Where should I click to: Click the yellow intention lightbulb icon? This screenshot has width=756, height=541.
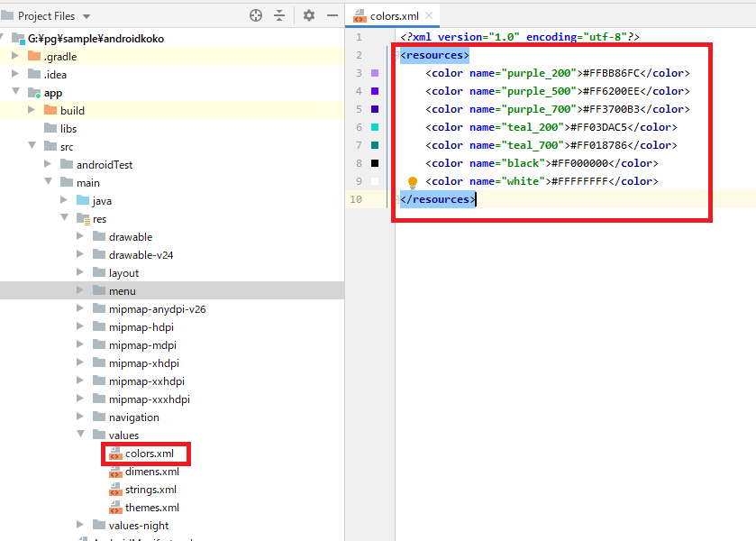tap(412, 182)
